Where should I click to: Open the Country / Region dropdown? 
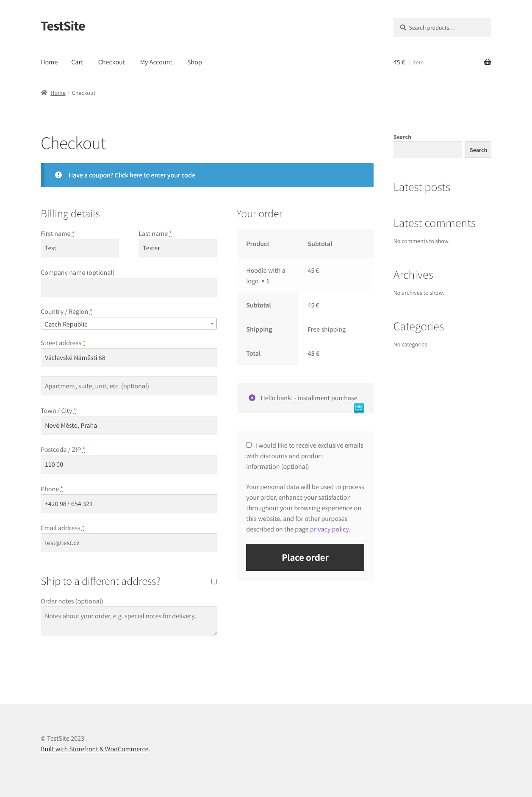[x=129, y=324]
